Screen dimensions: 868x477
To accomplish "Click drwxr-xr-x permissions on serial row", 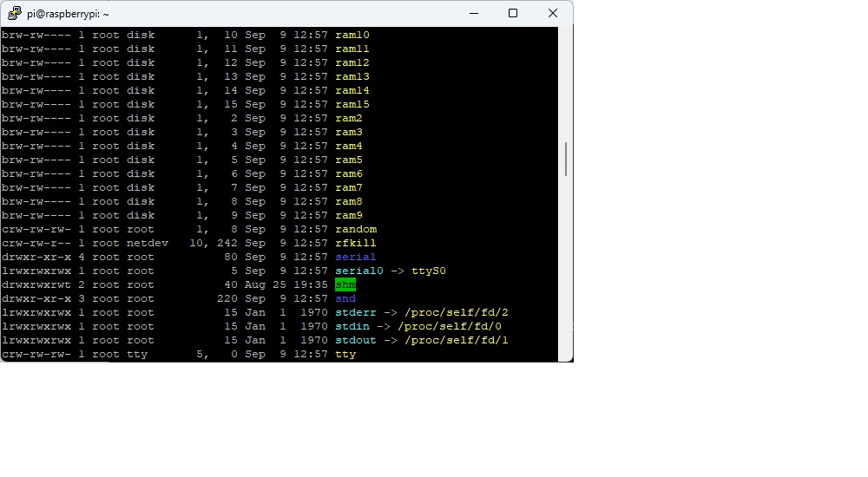I will point(36,257).
